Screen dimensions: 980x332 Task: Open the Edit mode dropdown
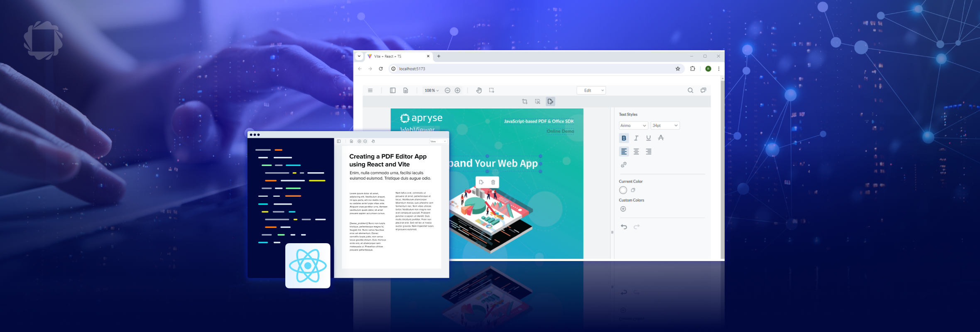point(591,90)
